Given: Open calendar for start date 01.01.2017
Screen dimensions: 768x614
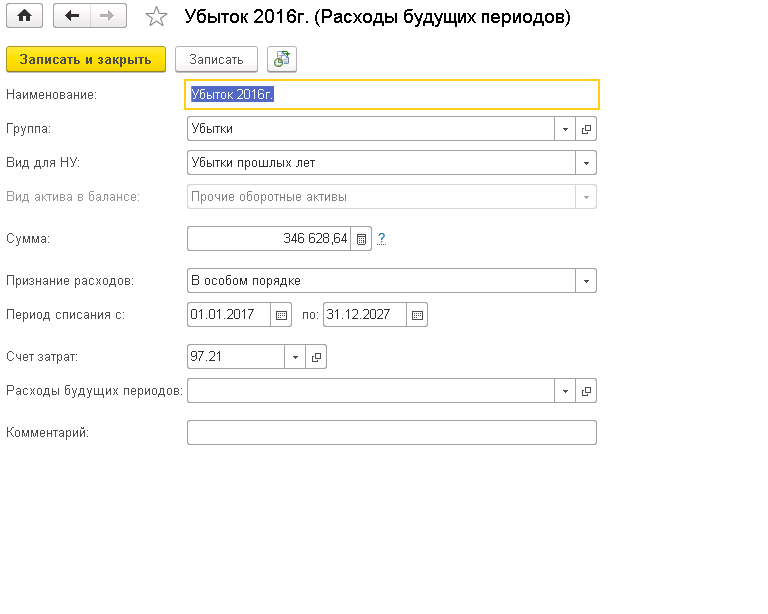Looking at the screenshot, I should pyautogui.click(x=282, y=315).
